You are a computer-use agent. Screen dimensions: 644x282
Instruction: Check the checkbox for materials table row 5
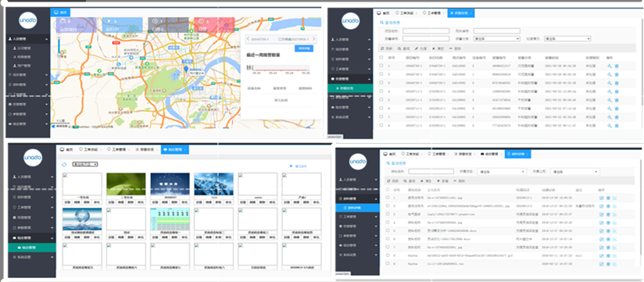pos(388,231)
